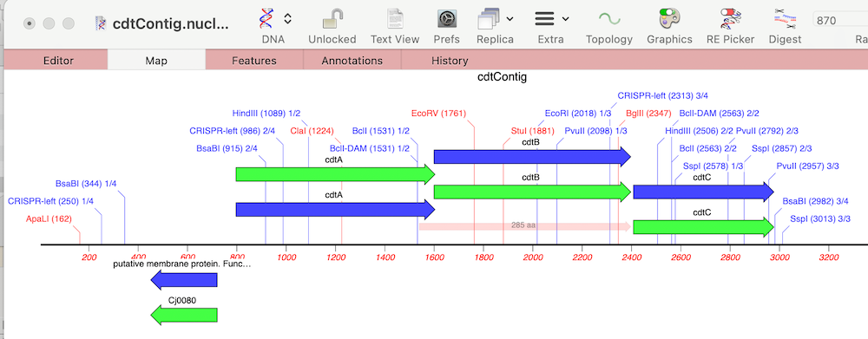Open the DNA type stepper arrows
Viewport: 868px width, 339px height.
287,19
